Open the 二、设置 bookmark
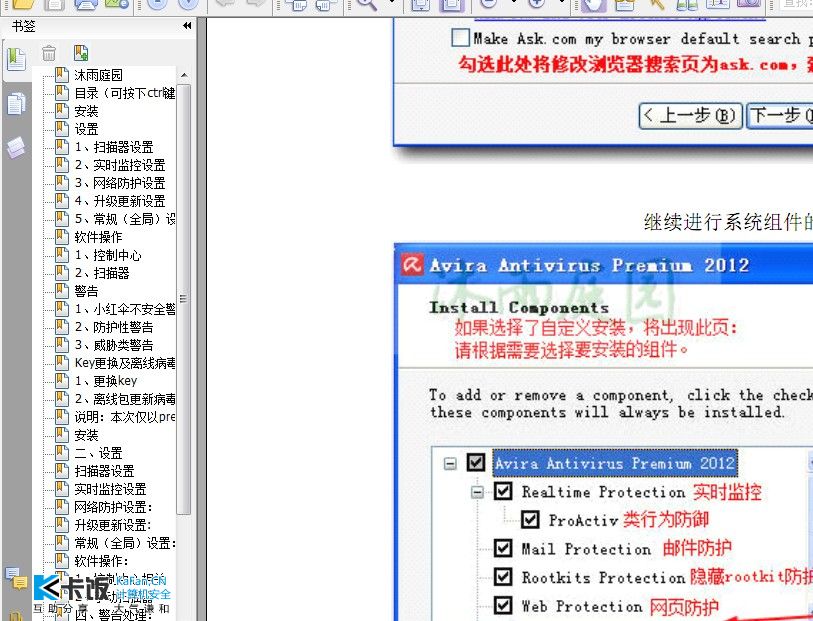The height and width of the screenshot is (621, 813). coord(98,453)
